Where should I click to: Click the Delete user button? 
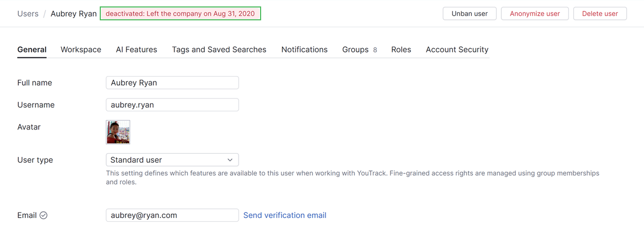click(599, 13)
